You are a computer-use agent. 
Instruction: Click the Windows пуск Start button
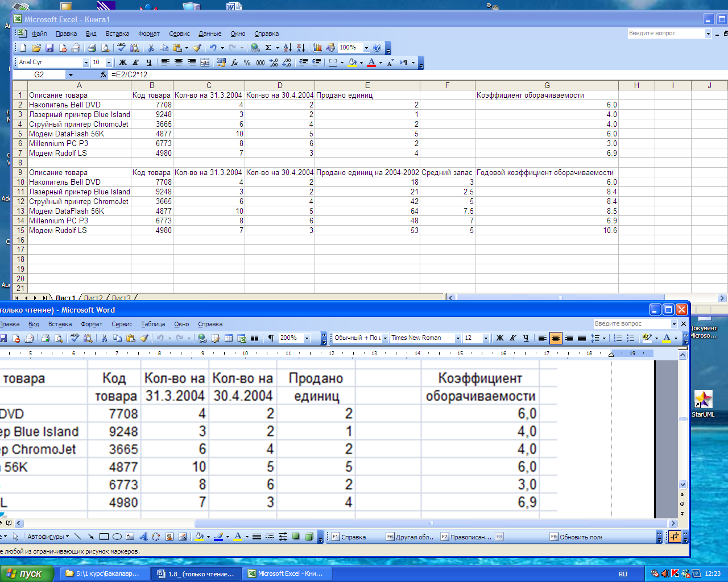click(27, 573)
